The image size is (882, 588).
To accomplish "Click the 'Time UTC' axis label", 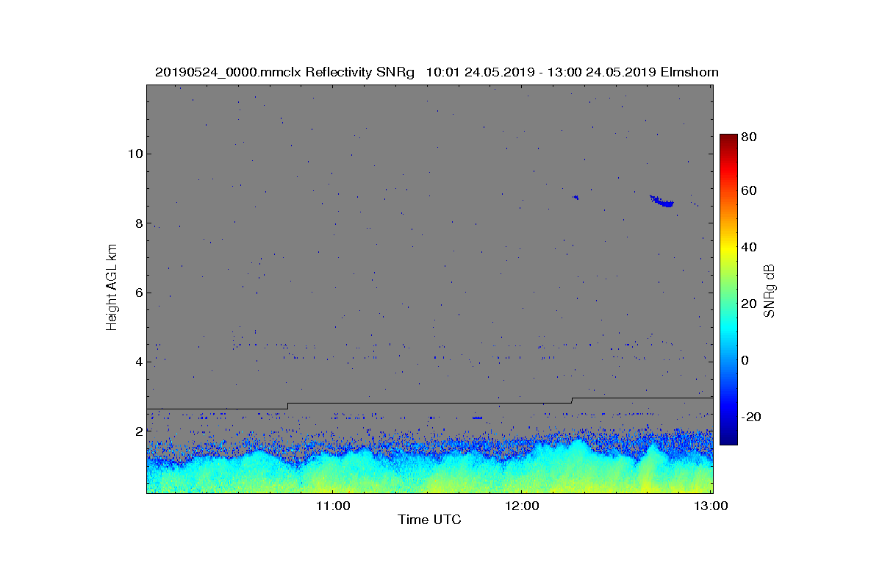I will pos(430,520).
